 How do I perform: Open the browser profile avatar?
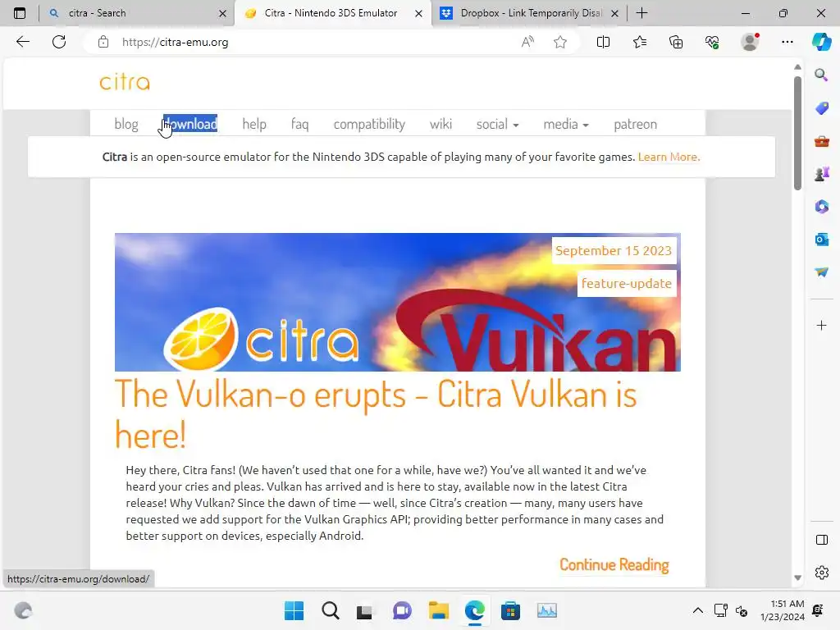click(750, 42)
